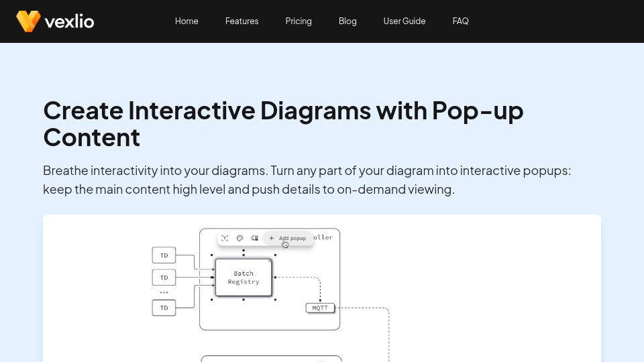Click the color palette style icon
644x362 pixels.
coord(240,239)
